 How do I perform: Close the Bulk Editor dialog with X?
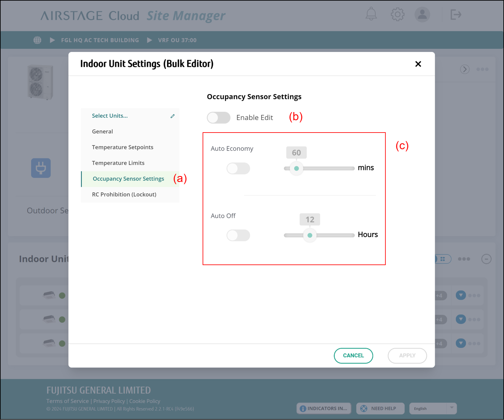pyautogui.click(x=418, y=64)
